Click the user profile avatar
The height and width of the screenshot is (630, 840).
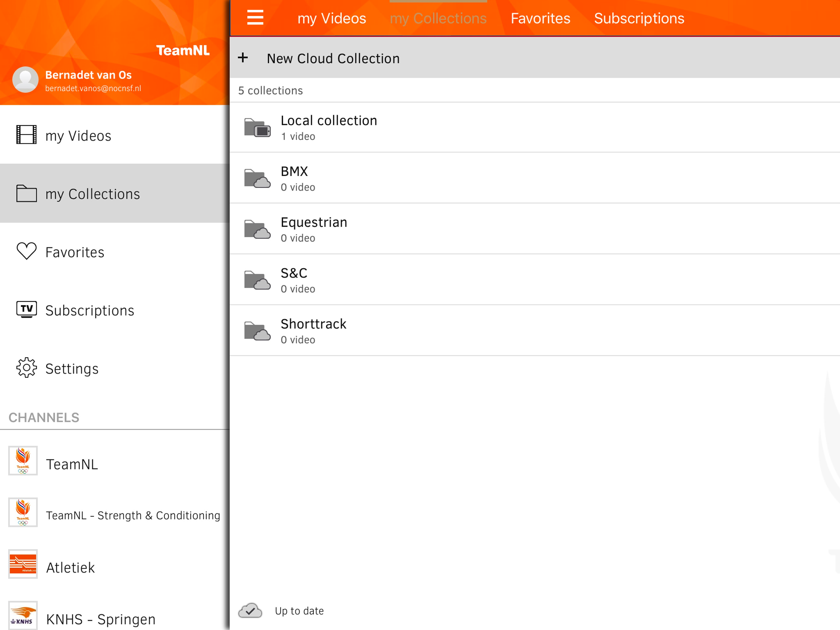coord(26,80)
